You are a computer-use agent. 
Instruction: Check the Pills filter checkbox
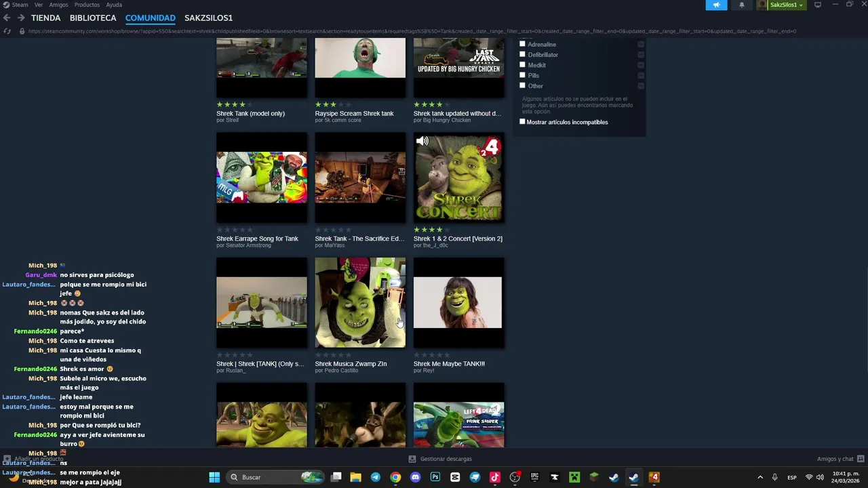[x=522, y=75]
